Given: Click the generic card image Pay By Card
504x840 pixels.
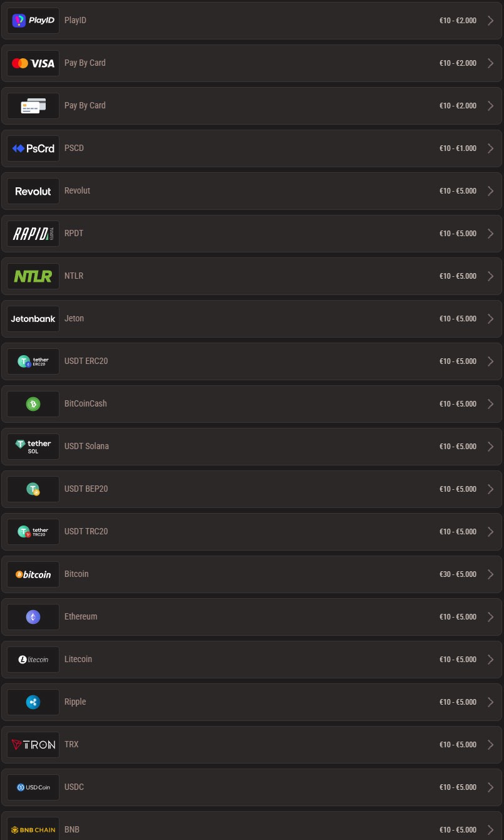Looking at the screenshot, I should (33, 106).
